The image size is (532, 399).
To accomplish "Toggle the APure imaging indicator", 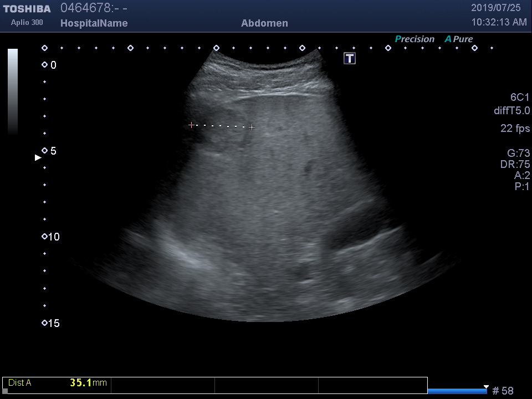I will 459,39.
